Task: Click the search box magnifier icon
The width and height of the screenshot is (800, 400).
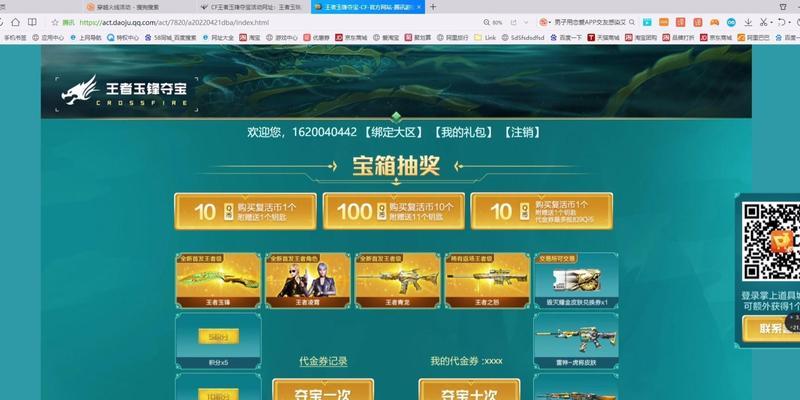Action: [632, 22]
